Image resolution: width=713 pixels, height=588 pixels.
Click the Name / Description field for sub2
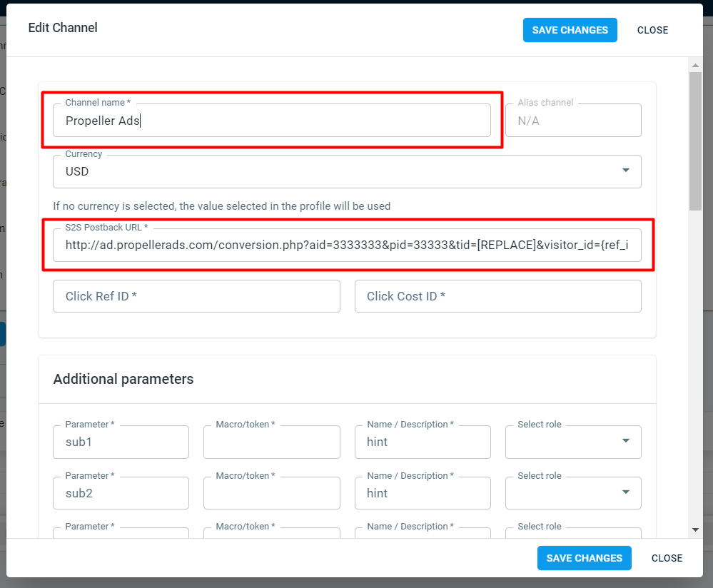(x=423, y=493)
